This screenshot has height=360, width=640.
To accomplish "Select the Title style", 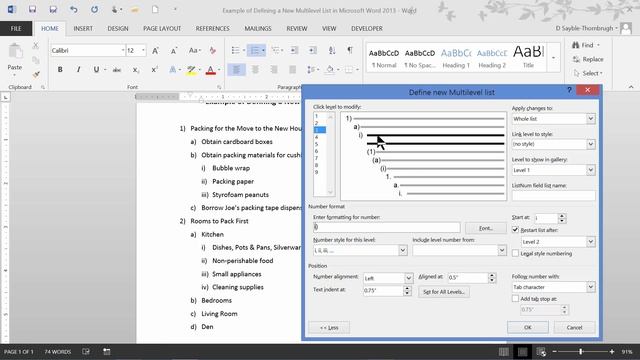I will pos(528,58).
